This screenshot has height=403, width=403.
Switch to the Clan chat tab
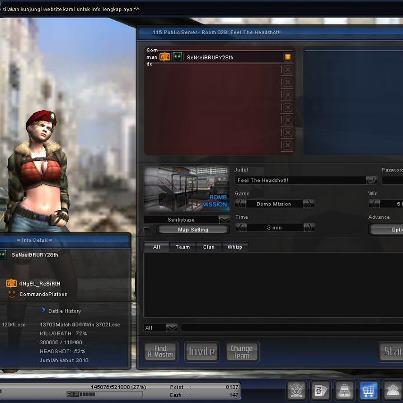208,247
